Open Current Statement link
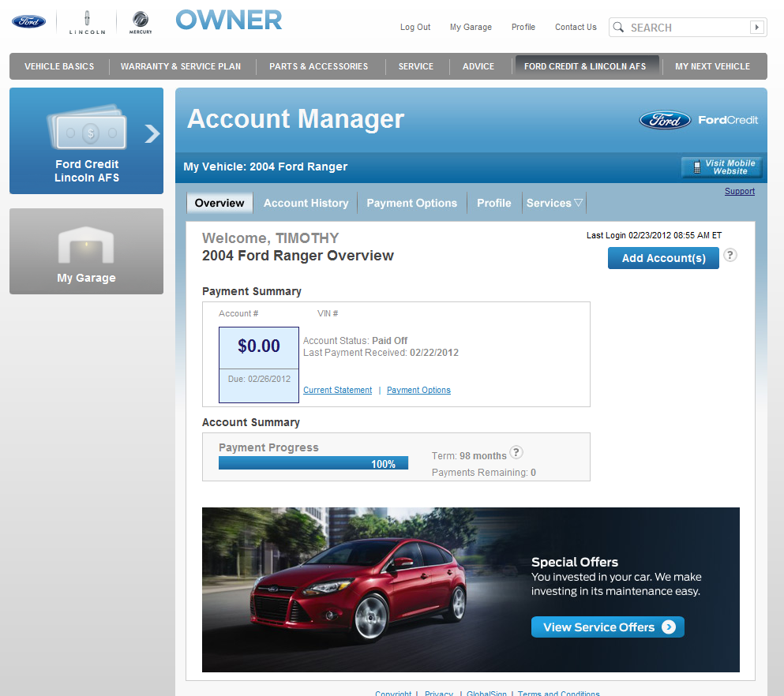The height and width of the screenshot is (696, 784). point(337,390)
